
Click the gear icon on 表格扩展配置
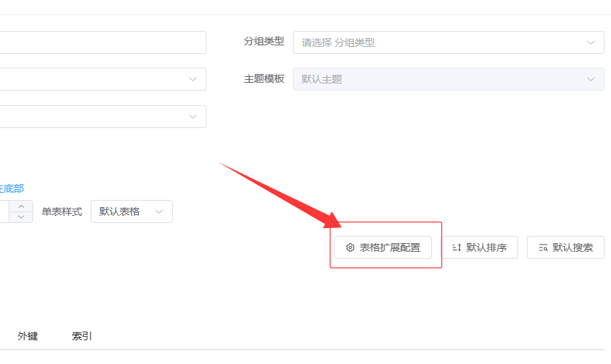point(350,247)
